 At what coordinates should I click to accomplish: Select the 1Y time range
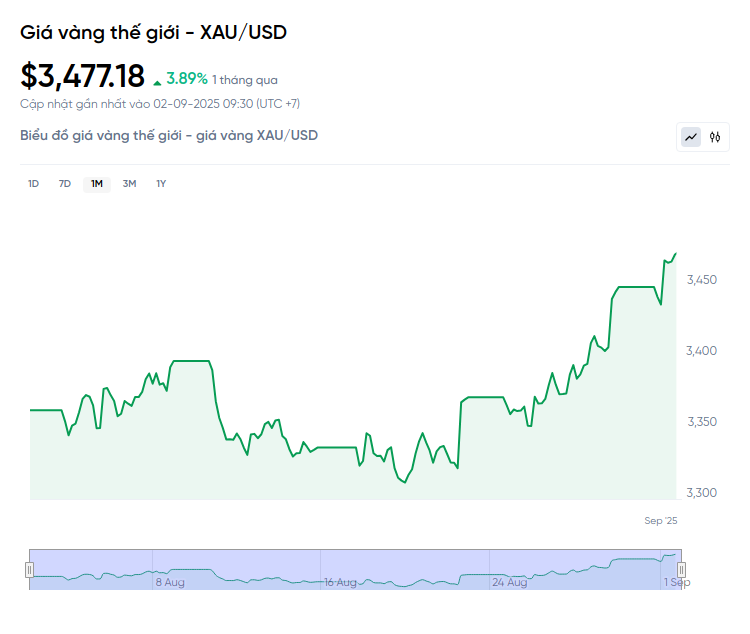click(x=161, y=183)
